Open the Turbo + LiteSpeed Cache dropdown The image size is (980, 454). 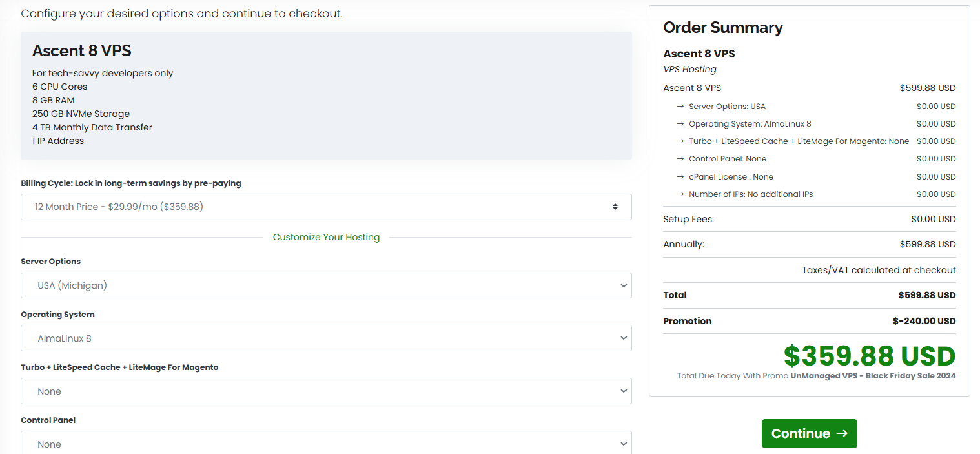pyautogui.click(x=326, y=391)
